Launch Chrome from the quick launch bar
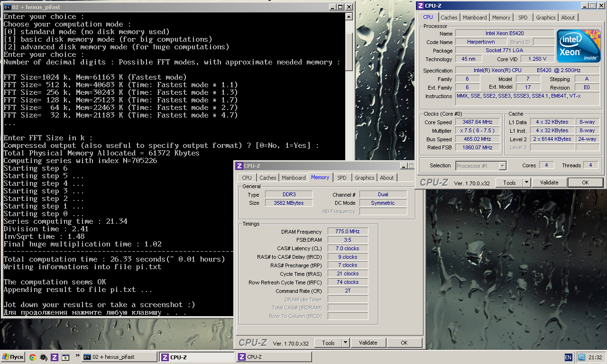Screen dimensions: 607x364 click(x=33, y=357)
